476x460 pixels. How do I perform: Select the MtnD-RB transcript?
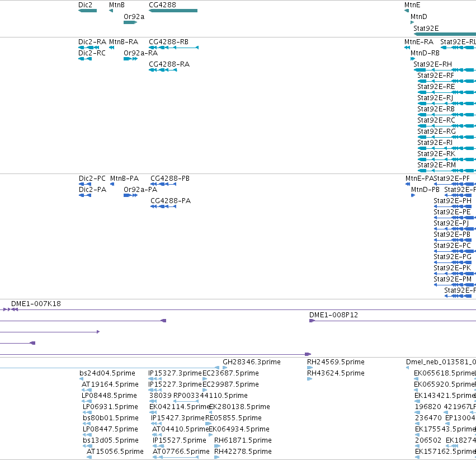click(413, 59)
